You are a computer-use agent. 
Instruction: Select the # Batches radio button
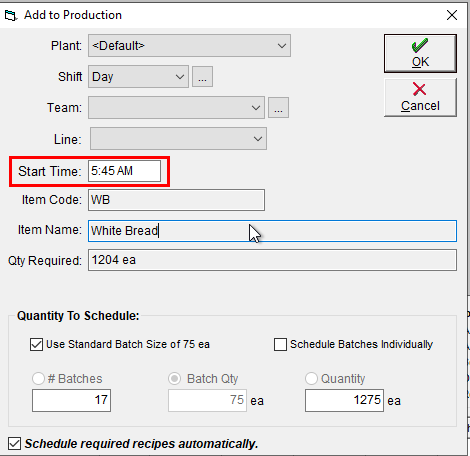[38, 378]
